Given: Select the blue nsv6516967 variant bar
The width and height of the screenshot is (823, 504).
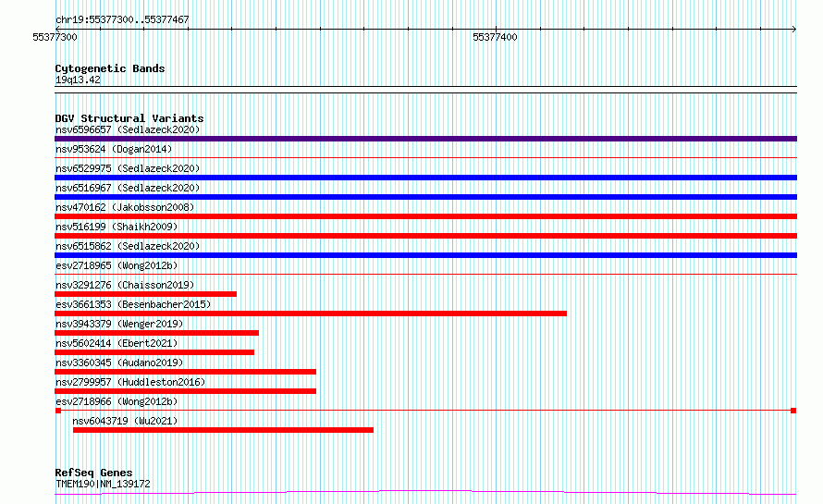Looking at the screenshot, I should 425,197.
